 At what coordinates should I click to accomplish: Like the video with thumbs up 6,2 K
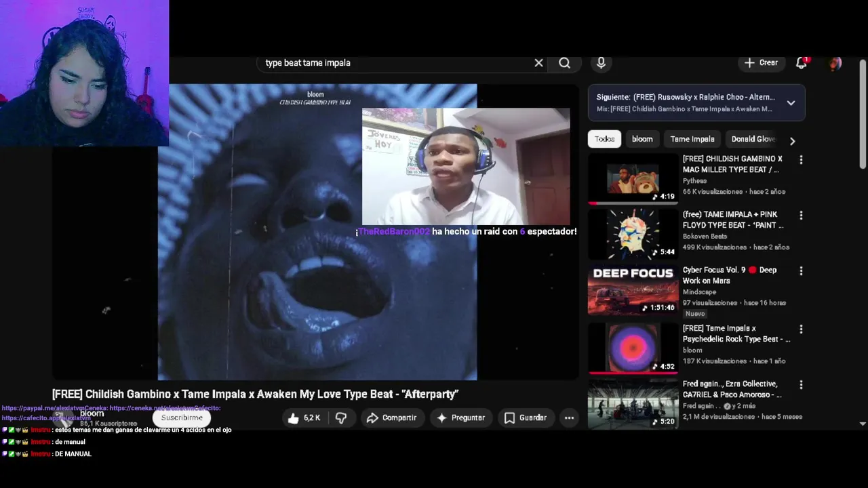[x=304, y=418]
